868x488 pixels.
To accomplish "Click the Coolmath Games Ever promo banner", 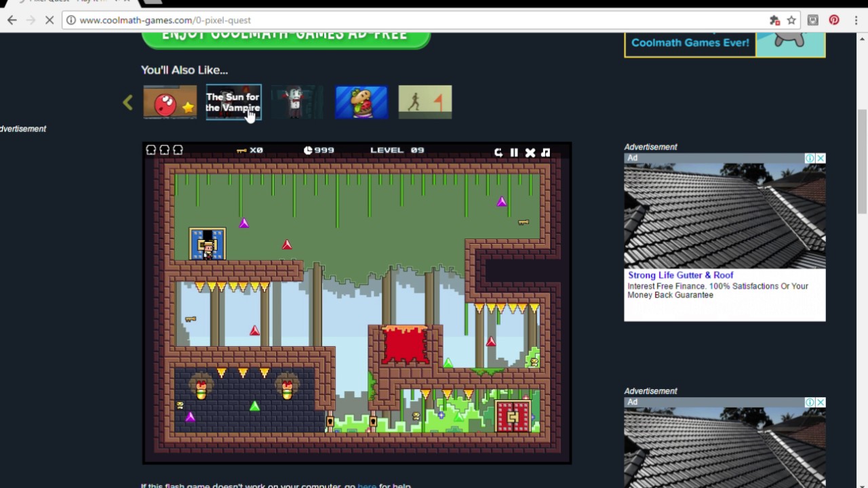I will (724, 43).
